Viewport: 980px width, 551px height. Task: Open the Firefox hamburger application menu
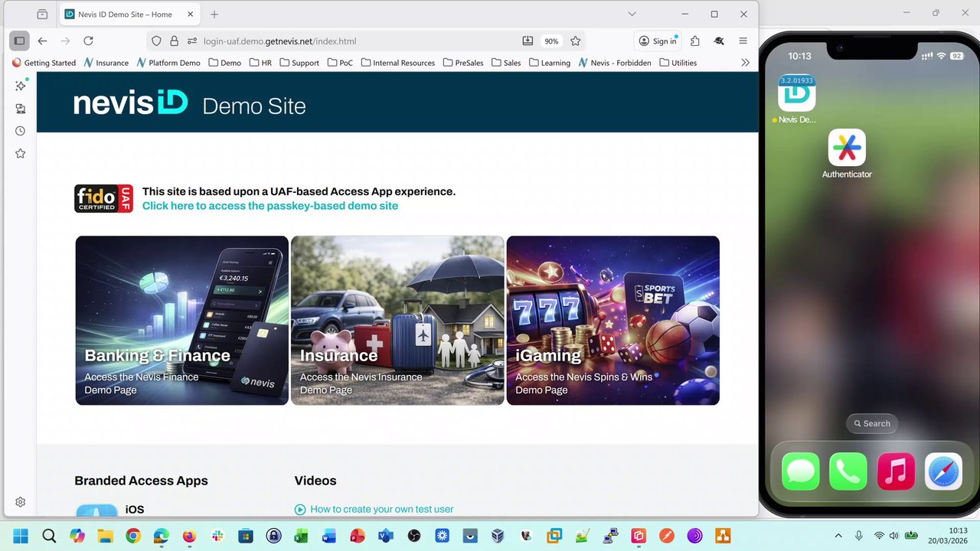pos(743,41)
